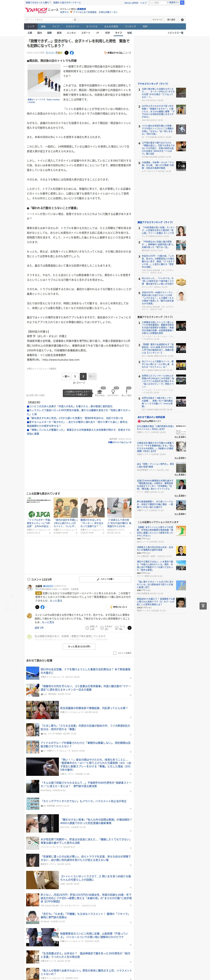The image size is (210, 980).
Task: Click the 記事に関する報告 report icon link
Action: [x=35, y=395]
